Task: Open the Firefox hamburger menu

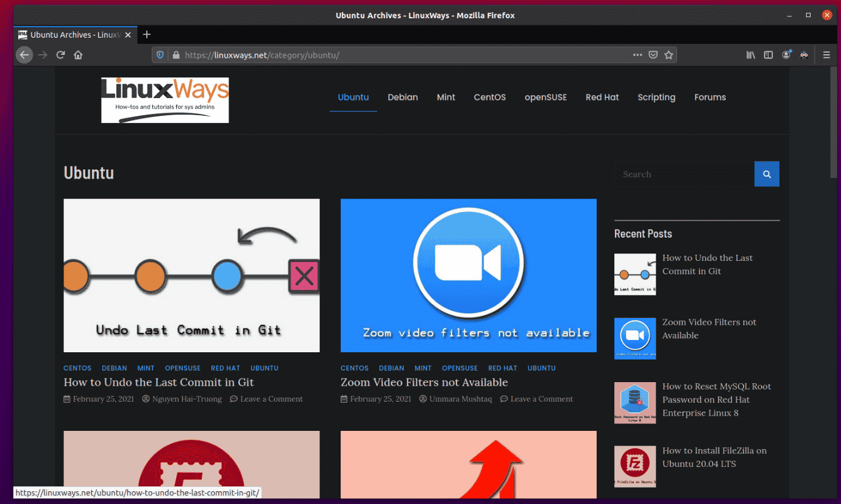Action: point(826,55)
